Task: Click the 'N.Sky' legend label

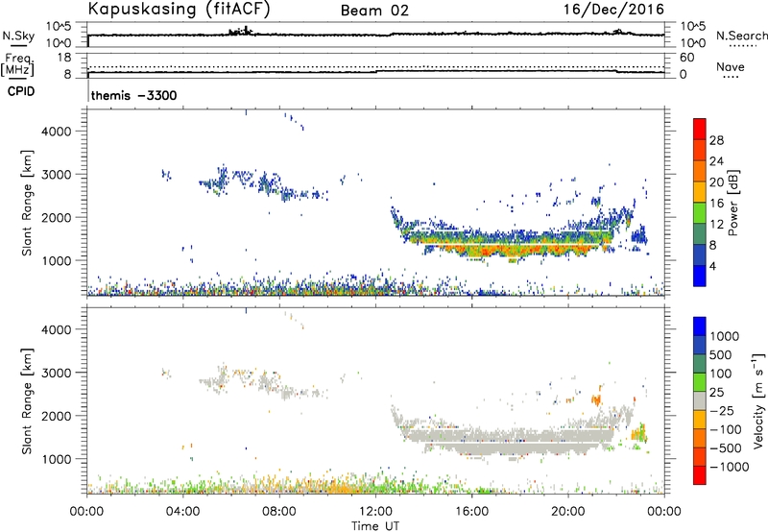Action: point(18,36)
